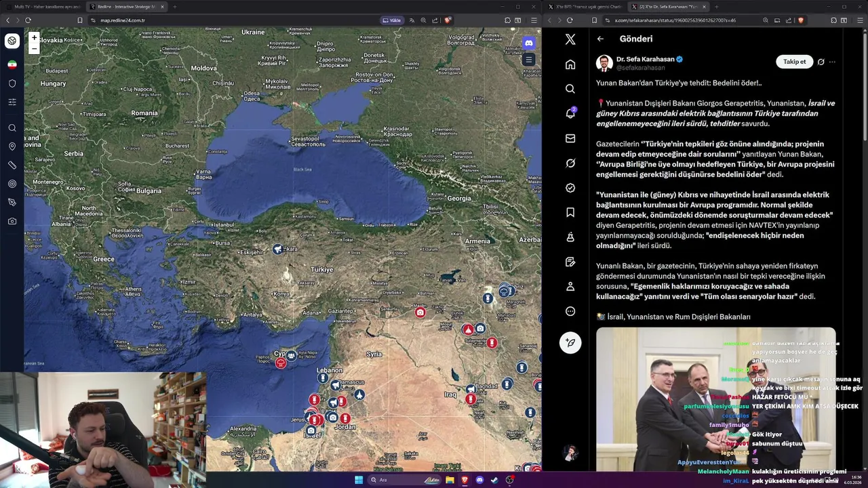Viewport: 868px width, 488px height.
Task: Go to X home via the logo
Action: pos(570,39)
